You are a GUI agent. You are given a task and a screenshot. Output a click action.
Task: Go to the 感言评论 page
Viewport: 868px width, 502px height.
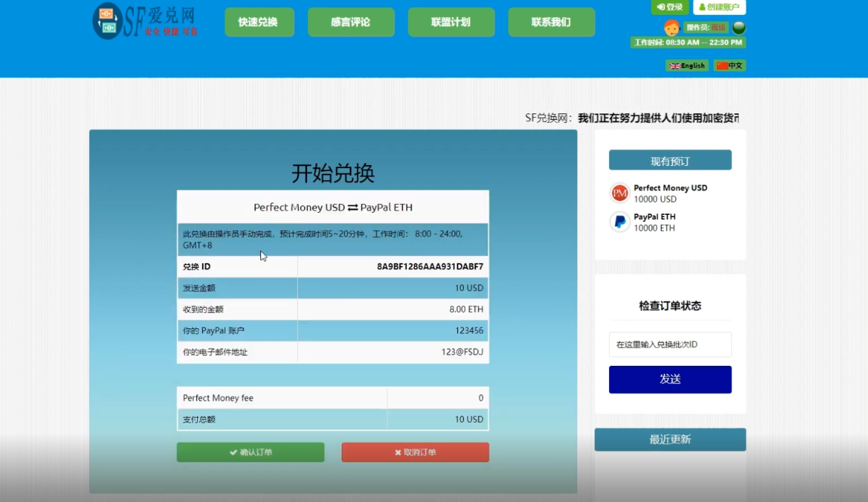click(350, 22)
